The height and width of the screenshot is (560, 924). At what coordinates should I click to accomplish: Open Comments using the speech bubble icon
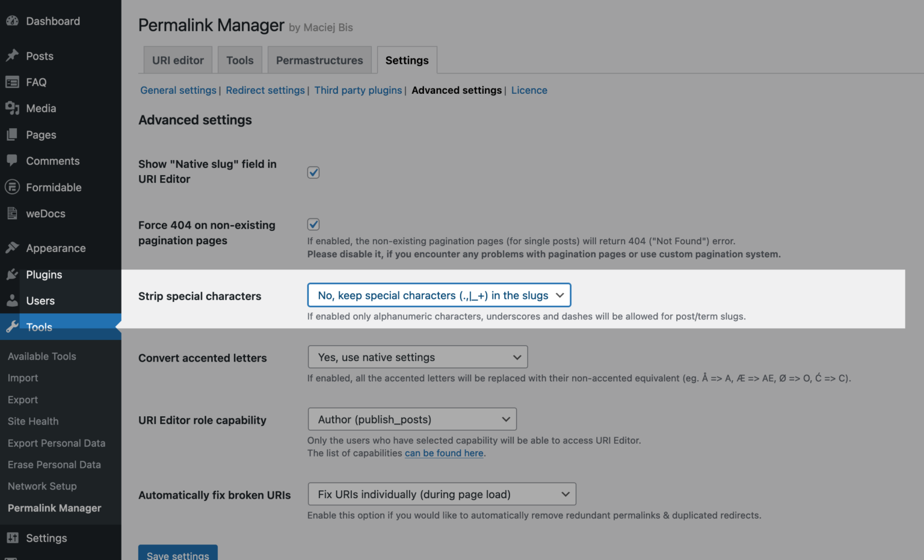coord(12,161)
